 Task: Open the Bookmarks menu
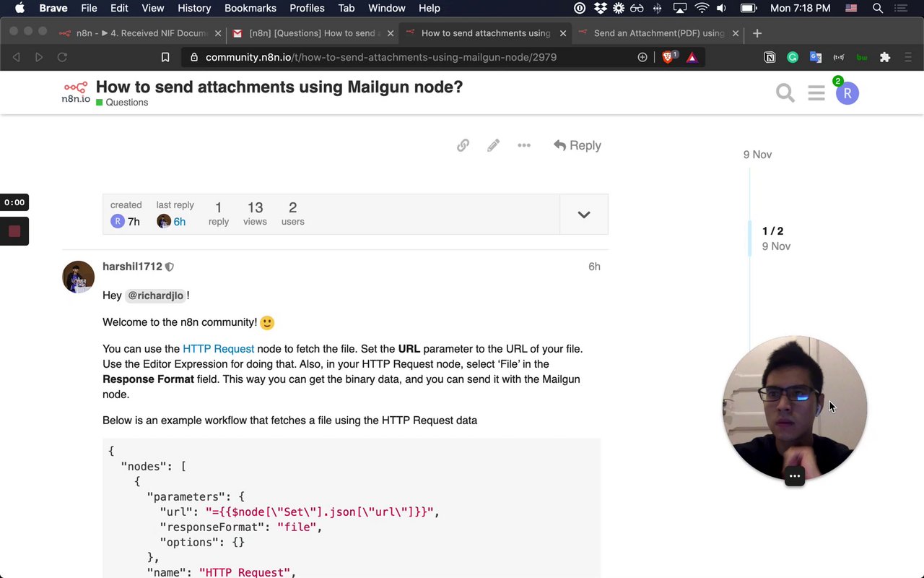click(250, 8)
